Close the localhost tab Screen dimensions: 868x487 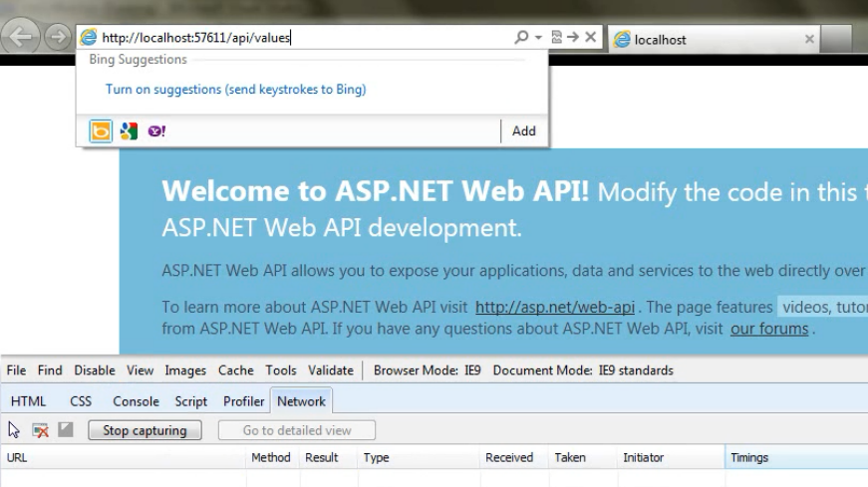[809, 39]
